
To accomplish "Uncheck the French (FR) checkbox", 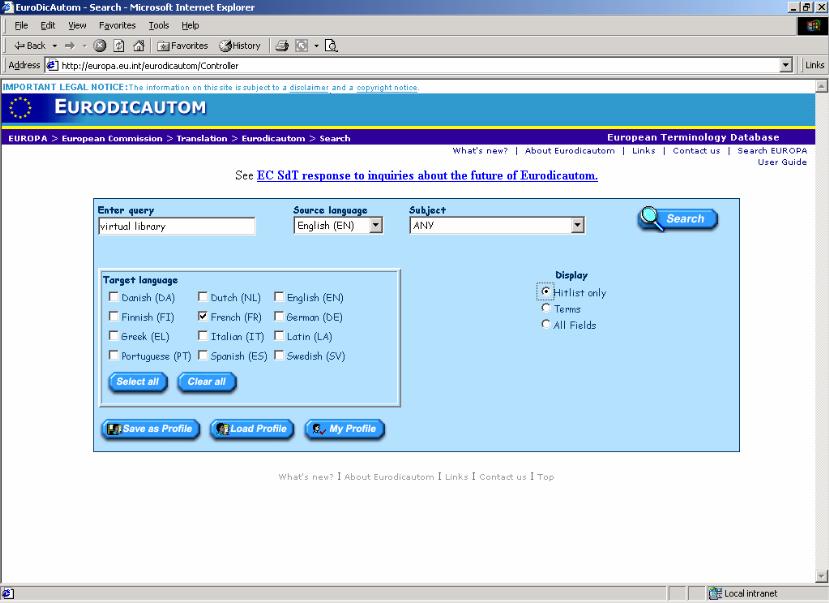I will point(202,316).
